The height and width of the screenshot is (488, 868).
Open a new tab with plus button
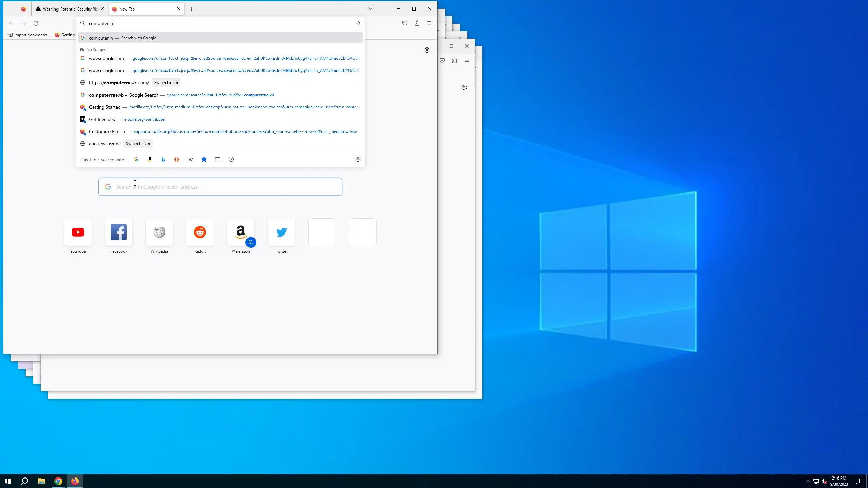coord(192,9)
